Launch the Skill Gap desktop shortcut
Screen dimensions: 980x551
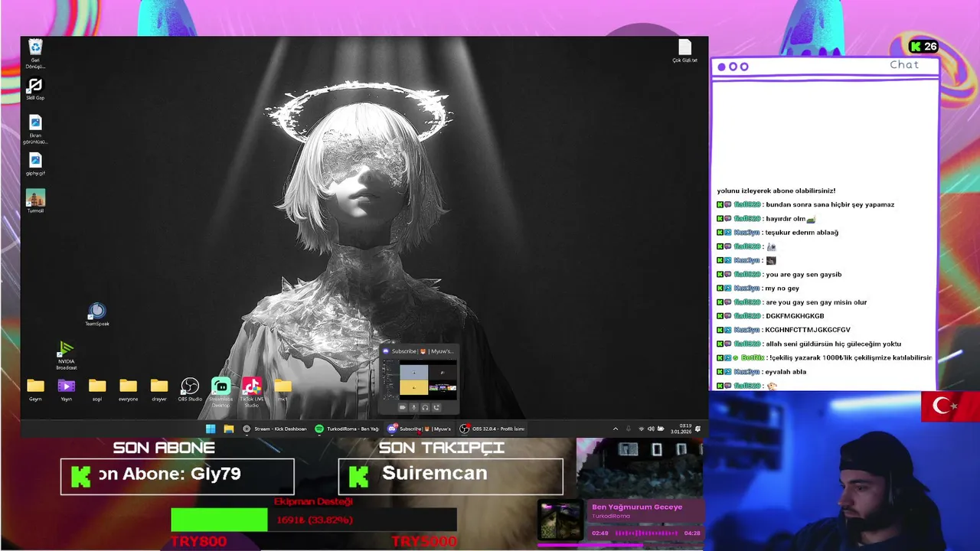coord(35,89)
